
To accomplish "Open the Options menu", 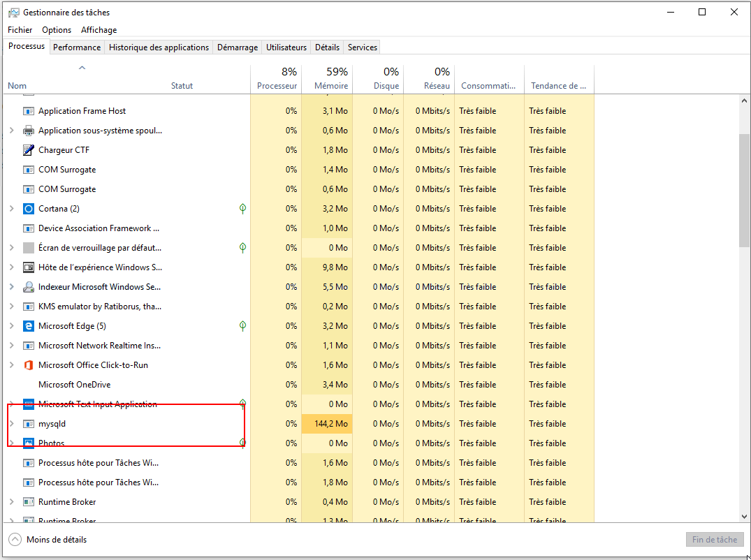I will click(57, 30).
